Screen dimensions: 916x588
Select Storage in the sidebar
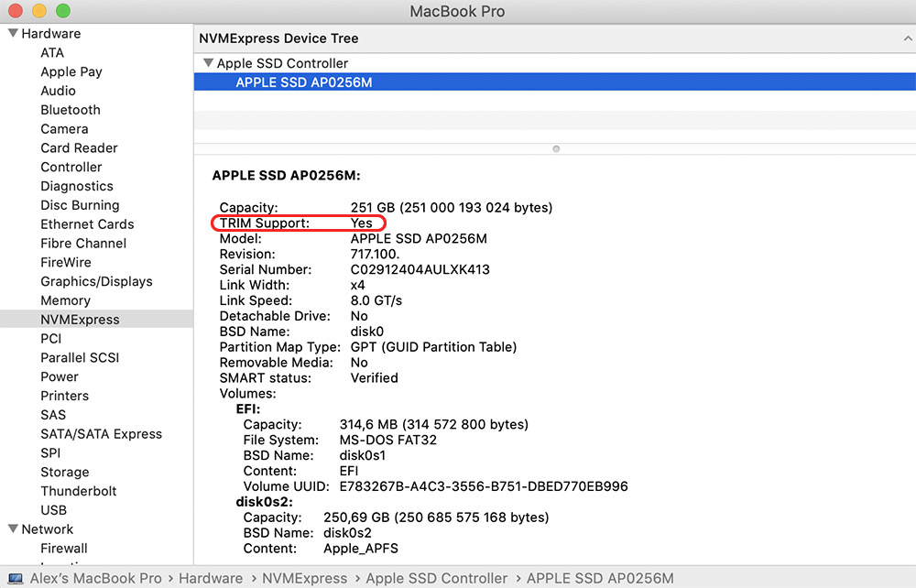point(65,473)
